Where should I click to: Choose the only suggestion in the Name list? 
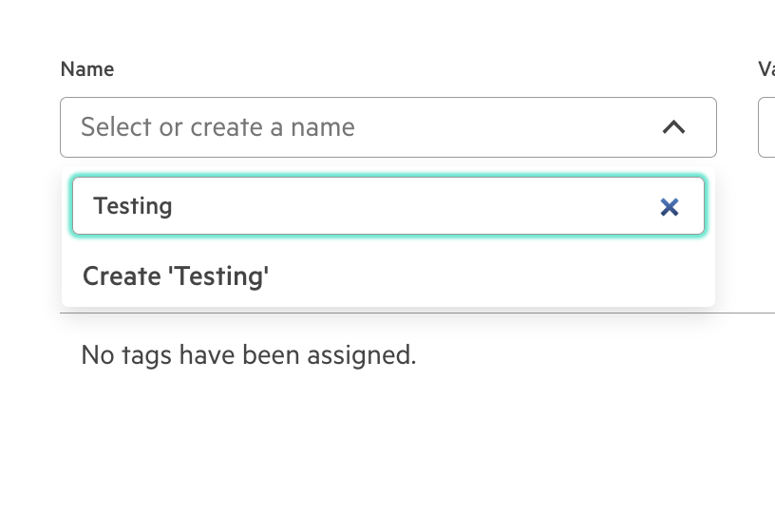(x=176, y=276)
